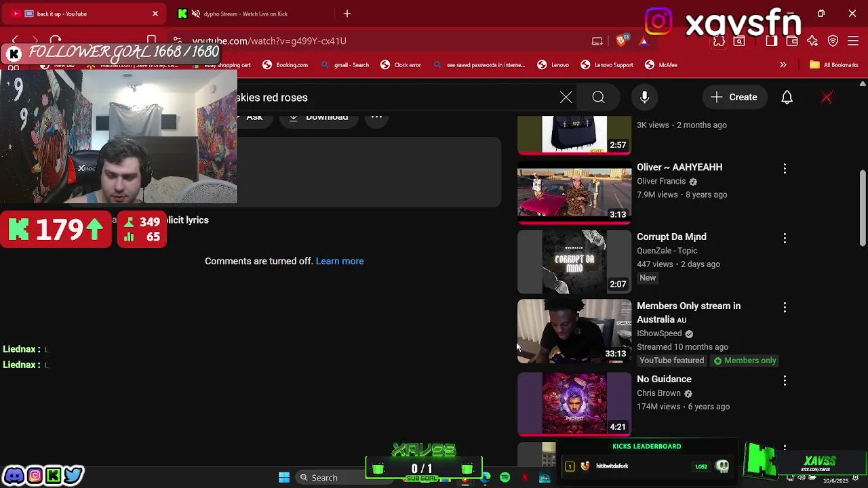
Task: Open the Booking.com bookmark
Action: [x=285, y=65]
